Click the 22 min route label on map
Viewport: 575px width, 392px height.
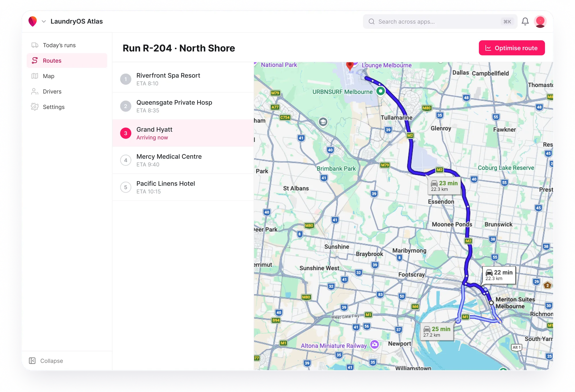[x=499, y=275]
